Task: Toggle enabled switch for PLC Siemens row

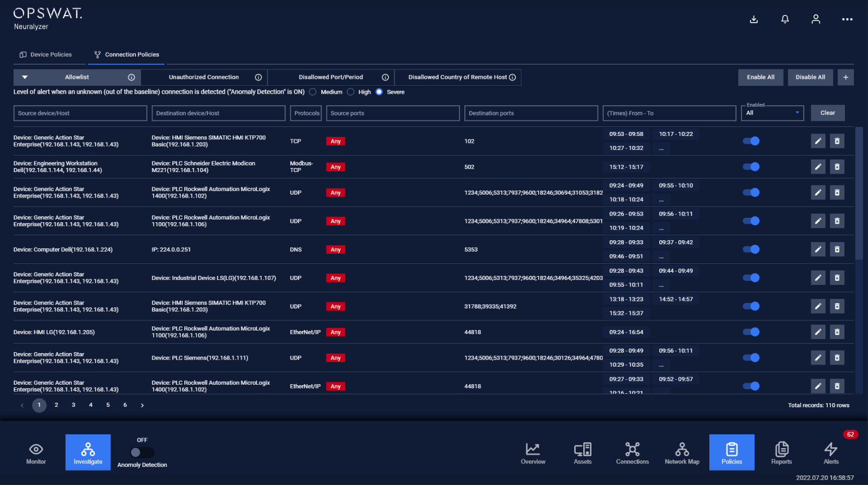Action: coord(751,358)
